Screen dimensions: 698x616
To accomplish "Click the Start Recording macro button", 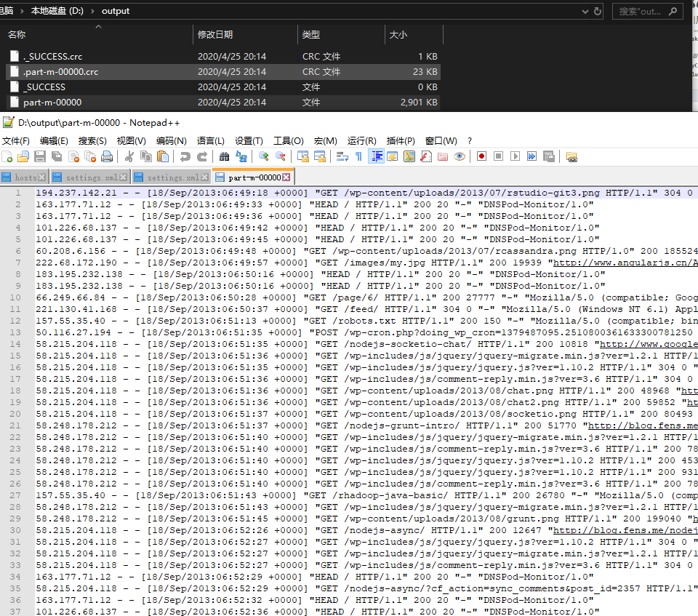I will [x=481, y=156].
